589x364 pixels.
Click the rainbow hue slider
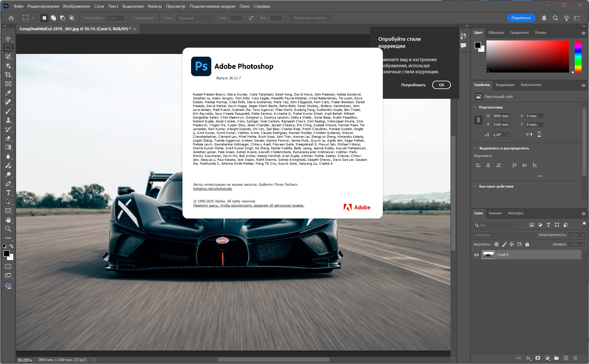point(578,56)
